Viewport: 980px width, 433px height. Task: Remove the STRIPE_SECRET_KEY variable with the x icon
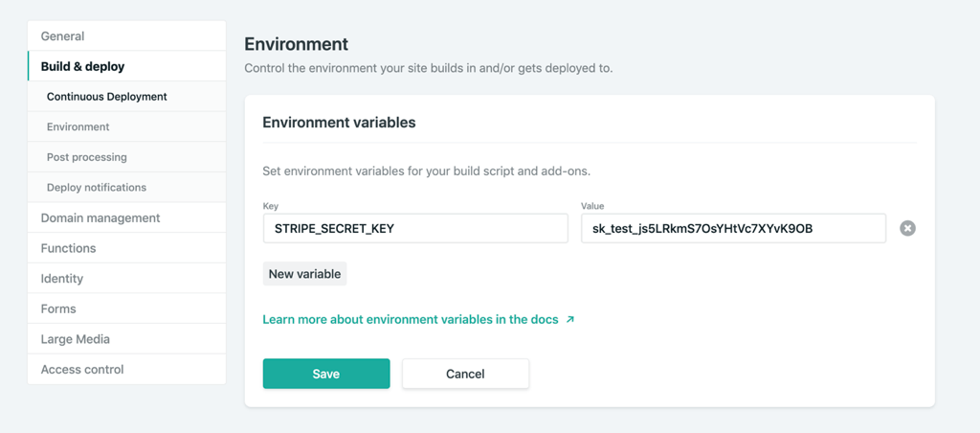point(907,228)
